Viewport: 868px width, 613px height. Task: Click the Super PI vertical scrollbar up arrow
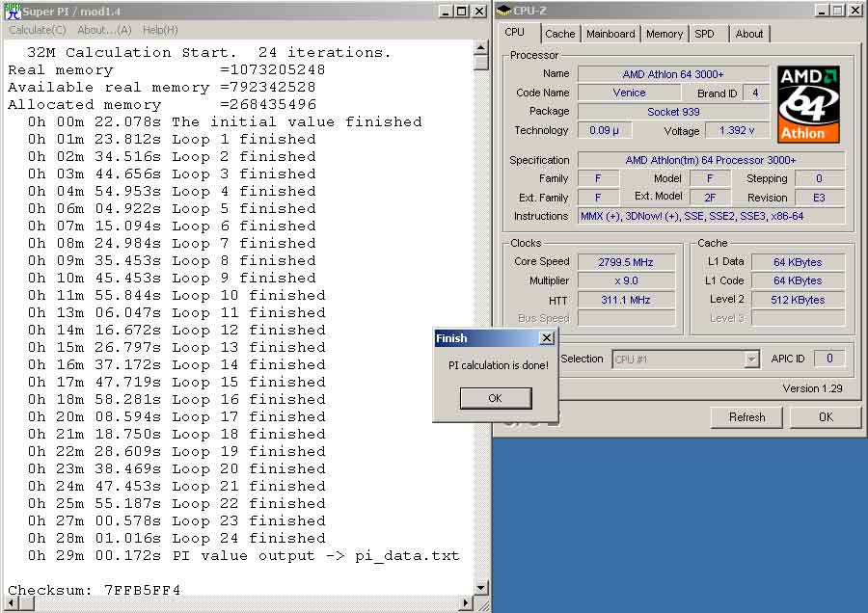(x=481, y=48)
